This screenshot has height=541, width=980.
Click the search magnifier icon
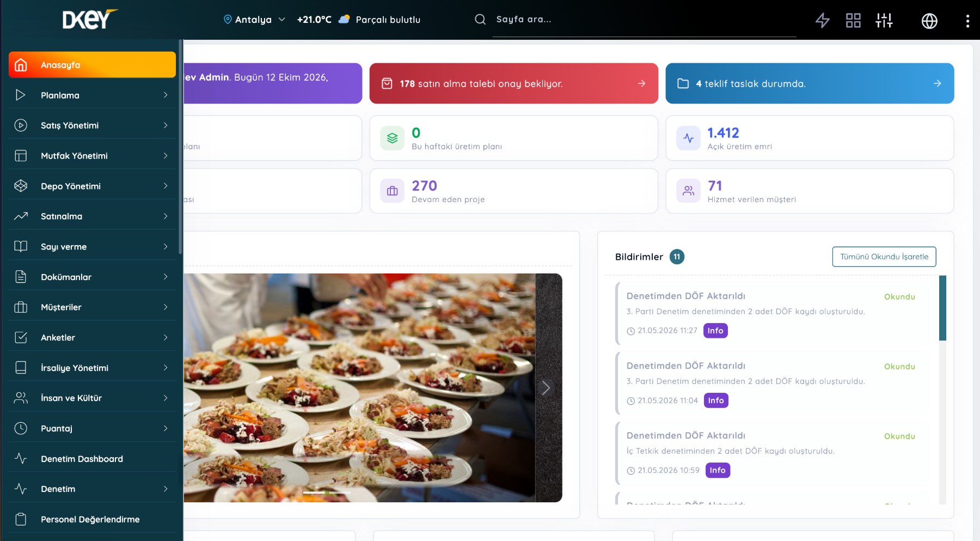coord(480,20)
